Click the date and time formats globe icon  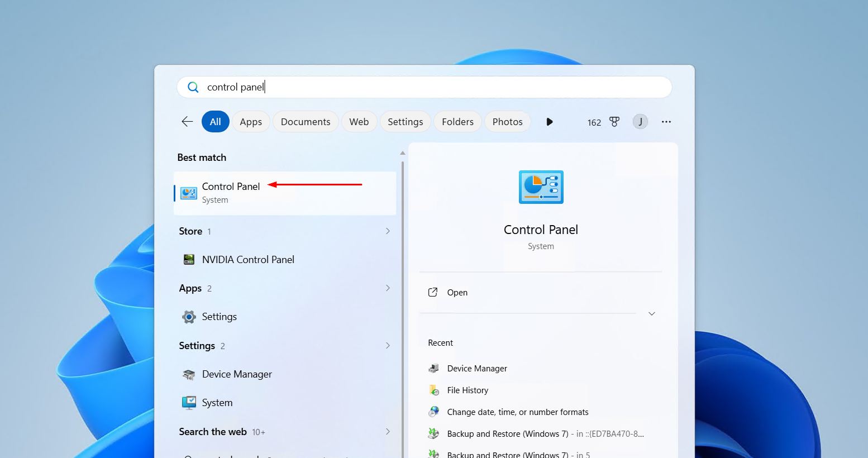[433, 412]
